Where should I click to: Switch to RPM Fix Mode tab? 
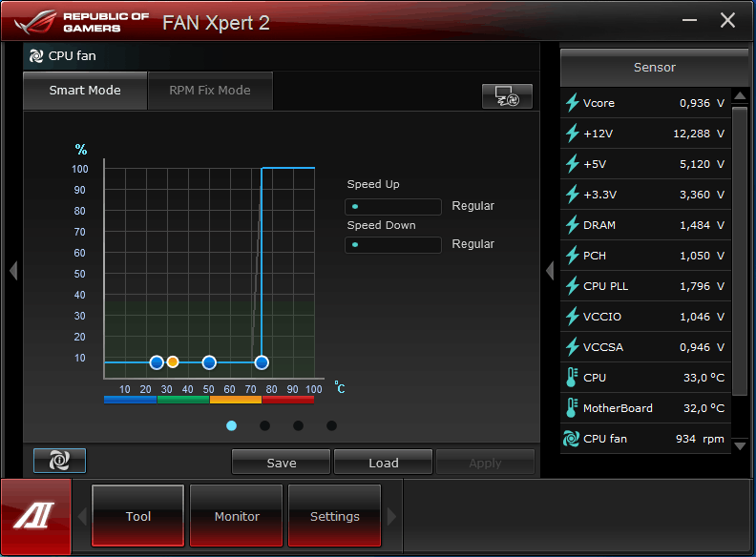coord(210,91)
